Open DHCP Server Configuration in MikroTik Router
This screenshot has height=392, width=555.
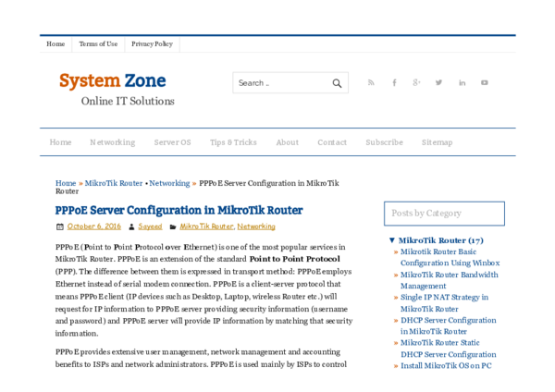pos(448,325)
